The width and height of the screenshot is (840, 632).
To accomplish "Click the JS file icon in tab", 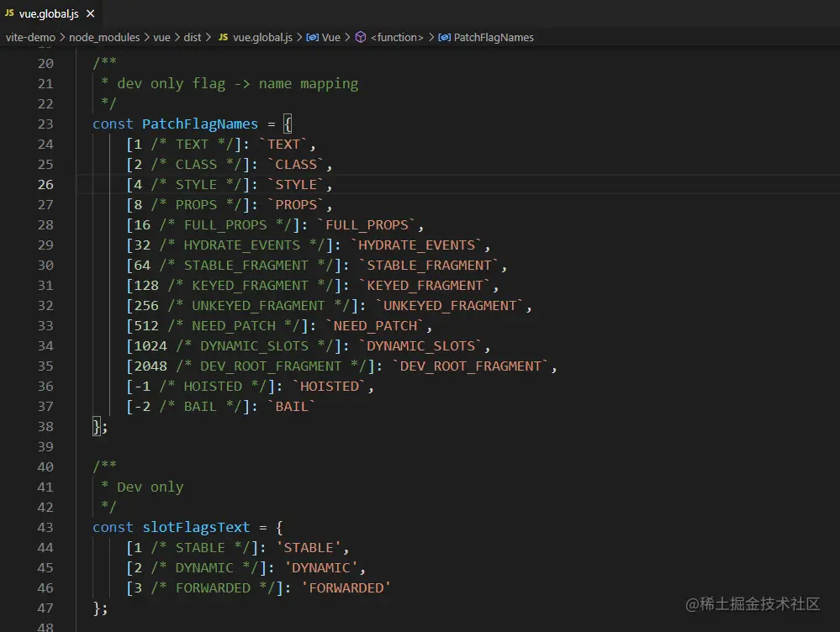I will coord(9,13).
